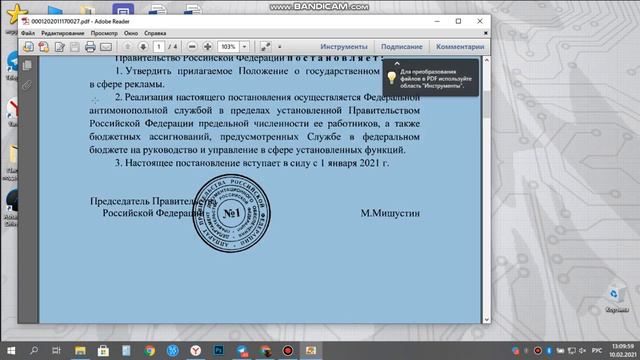Close document using small x in menu bar
640x360 pixels.
click(485, 33)
